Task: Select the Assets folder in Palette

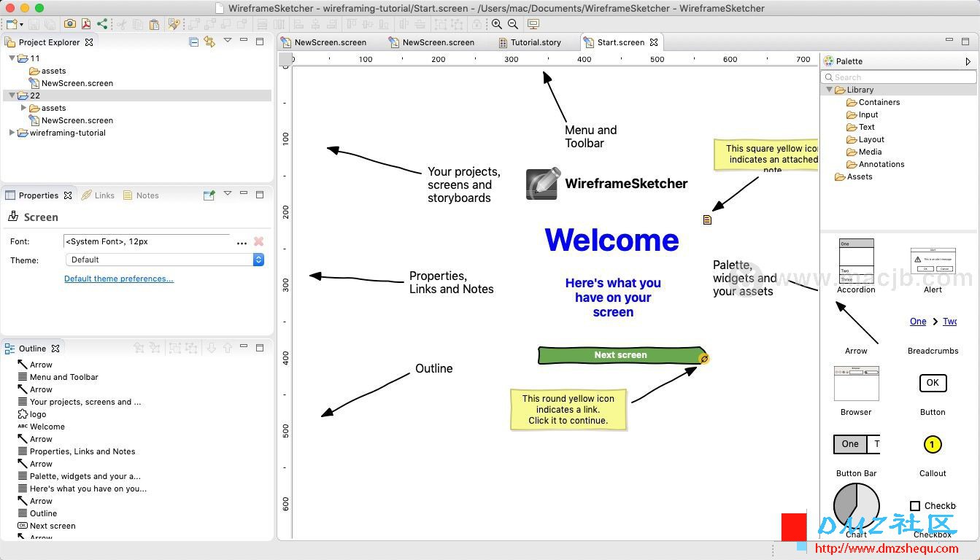Action: 853,176
